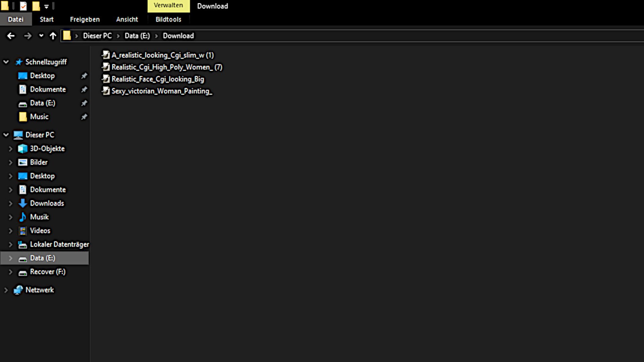
Task: Open the Downloads folder in the sidebar
Action: click(x=47, y=203)
